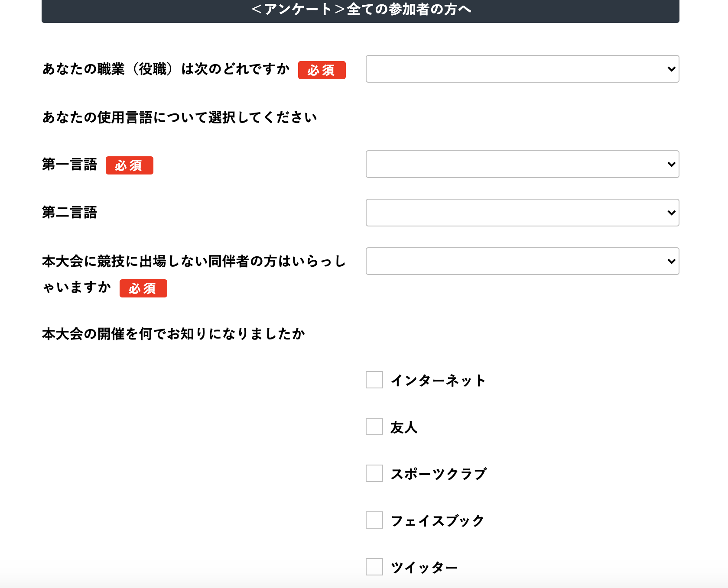Click the 本大会の開催を何でお知りになりましたか question
Viewport: 728px width, 588px height.
[x=173, y=334]
